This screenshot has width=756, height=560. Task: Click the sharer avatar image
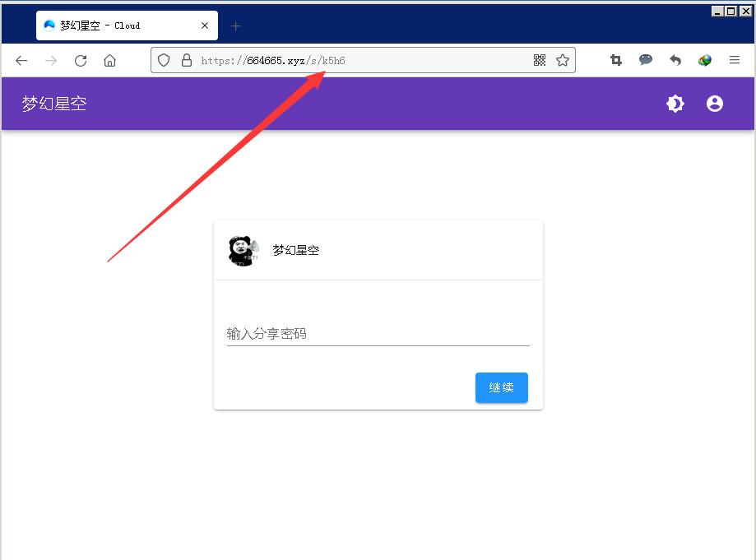[243, 250]
